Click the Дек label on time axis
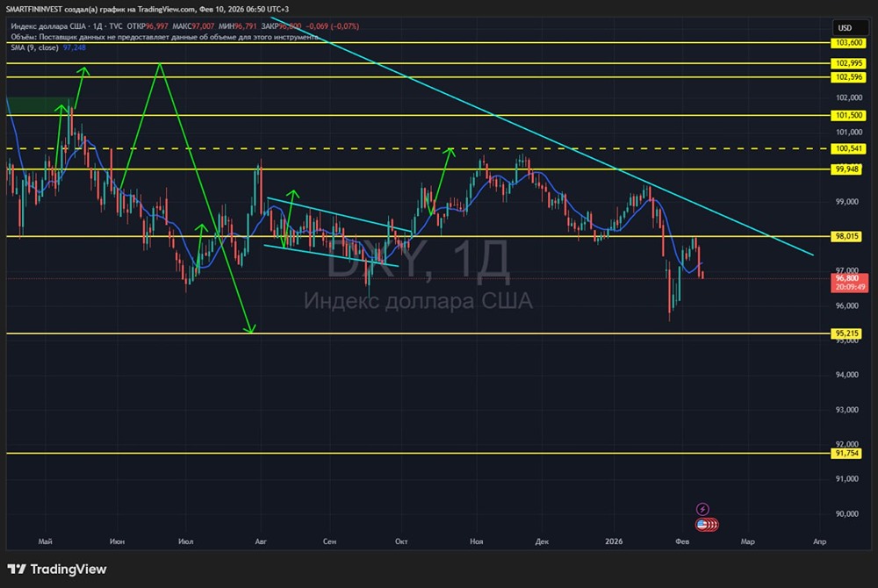Image resolution: width=878 pixels, height=588 pixels. (x=542, y=541)
